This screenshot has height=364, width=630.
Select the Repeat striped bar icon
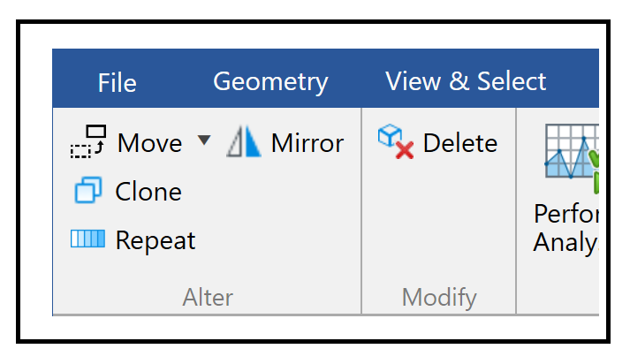(x=87, y=239)
